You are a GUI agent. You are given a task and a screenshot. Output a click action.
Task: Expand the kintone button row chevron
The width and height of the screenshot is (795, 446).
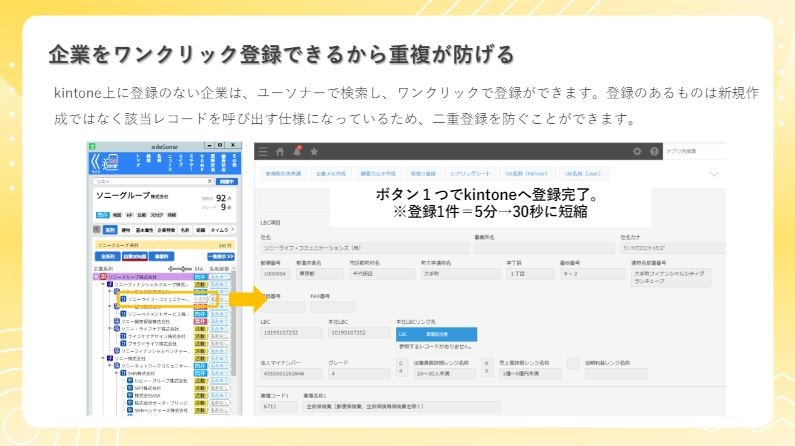point(714,174)
